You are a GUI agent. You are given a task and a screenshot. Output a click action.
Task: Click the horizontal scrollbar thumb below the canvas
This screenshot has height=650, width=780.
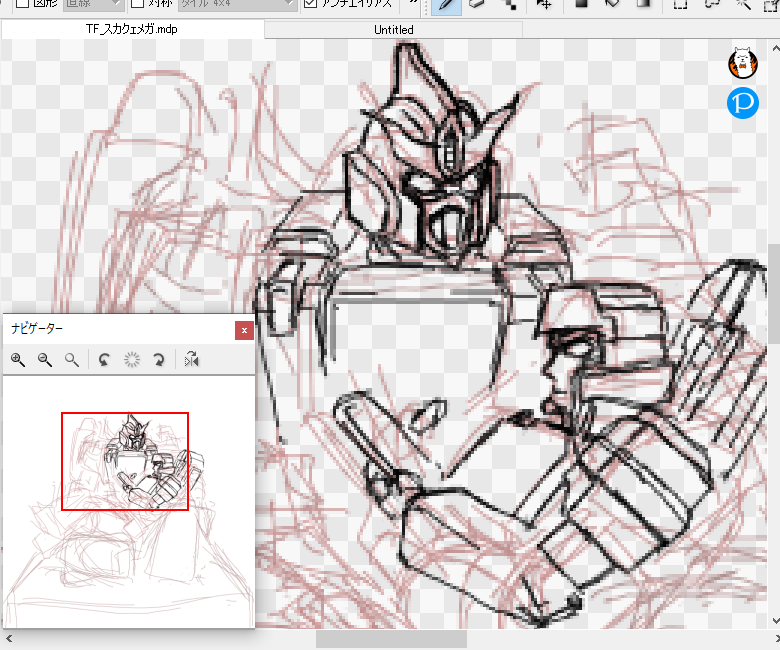391,639
